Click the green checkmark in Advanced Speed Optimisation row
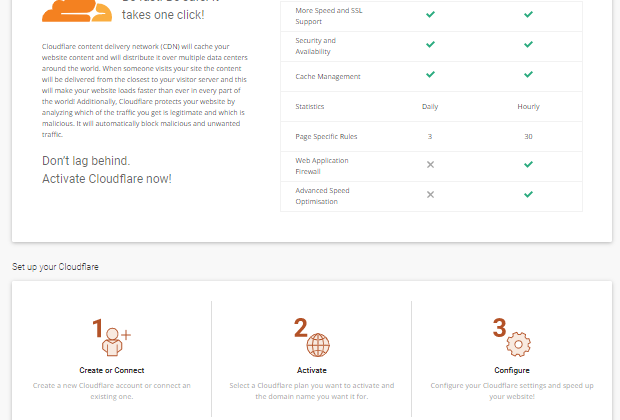Image resolution: width=620 pixels, height=420 pixels. point(528,195)
